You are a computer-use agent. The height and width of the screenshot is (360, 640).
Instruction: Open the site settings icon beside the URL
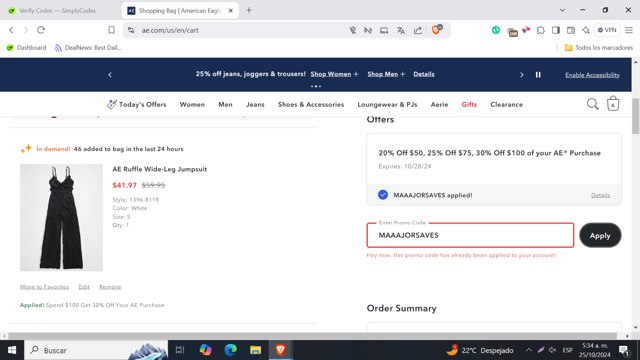131,30
